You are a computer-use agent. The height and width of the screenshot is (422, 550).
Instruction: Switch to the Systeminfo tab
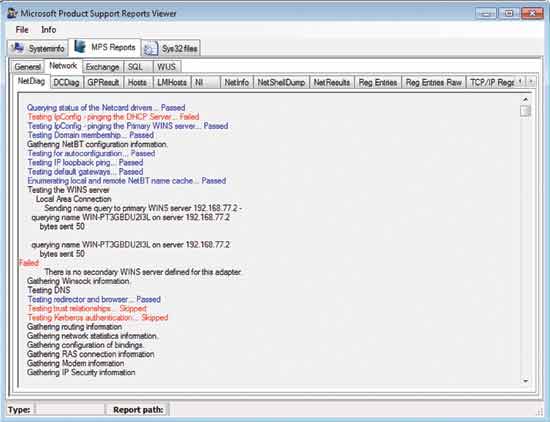pos(38,48)
